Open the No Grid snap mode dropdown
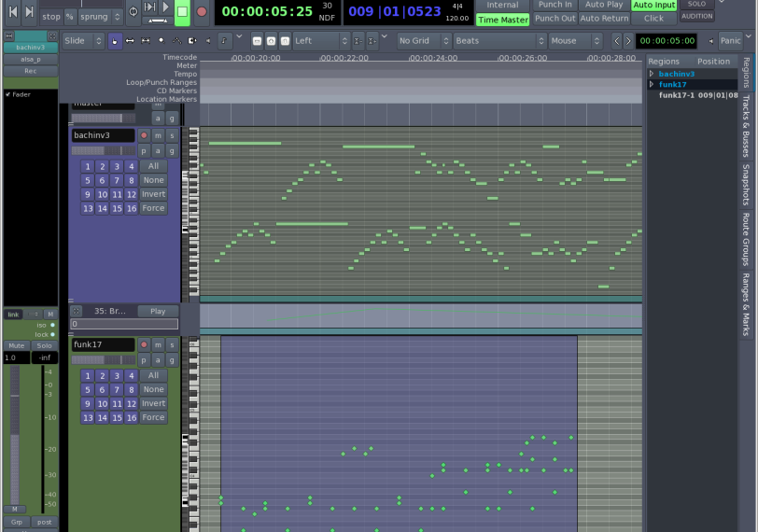 pos(421,41)
